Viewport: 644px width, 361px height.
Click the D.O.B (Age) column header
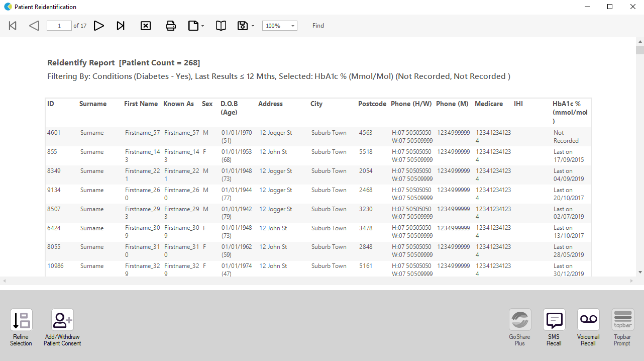click(230, 108)
